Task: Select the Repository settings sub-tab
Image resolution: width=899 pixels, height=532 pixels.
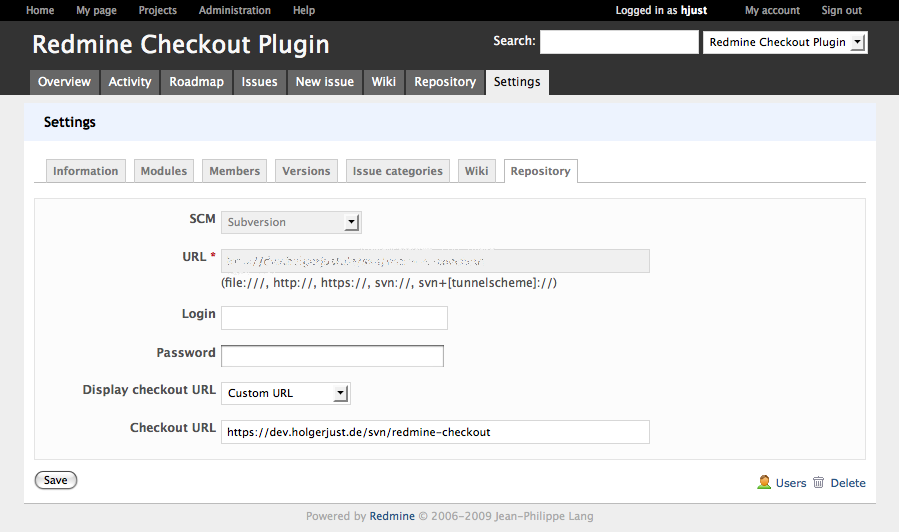Action: 541,171
